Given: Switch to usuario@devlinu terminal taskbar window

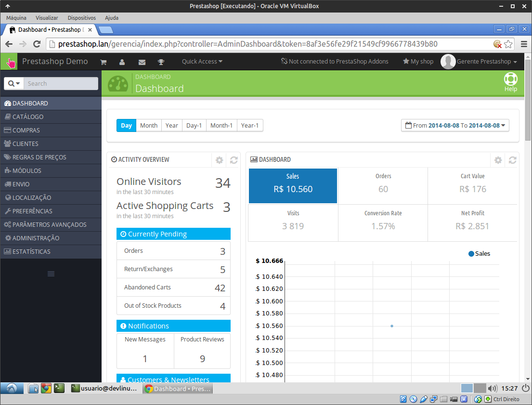Looking at the screenshot, I should pyautogui.click(x=104, y=388).
